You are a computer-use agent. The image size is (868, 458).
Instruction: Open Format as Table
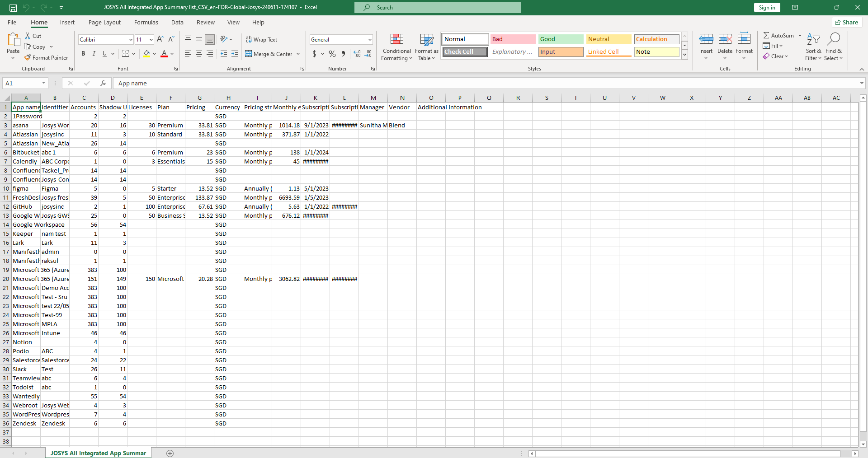click(426, 47)
